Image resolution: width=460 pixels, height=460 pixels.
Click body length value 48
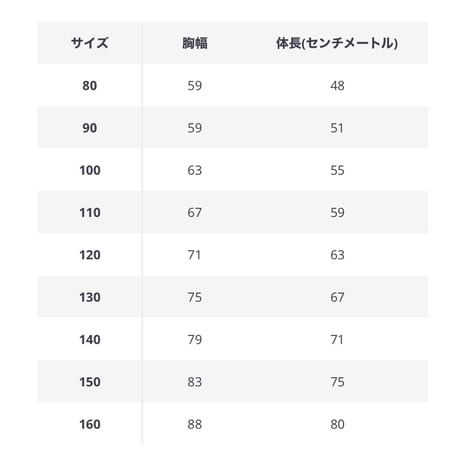337,86
